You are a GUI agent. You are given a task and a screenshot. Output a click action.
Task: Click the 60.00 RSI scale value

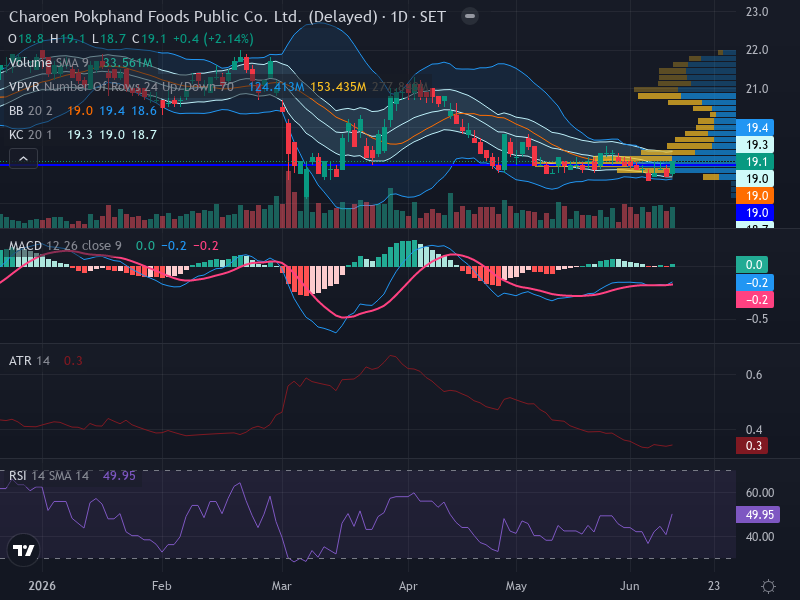pos(760,493)
